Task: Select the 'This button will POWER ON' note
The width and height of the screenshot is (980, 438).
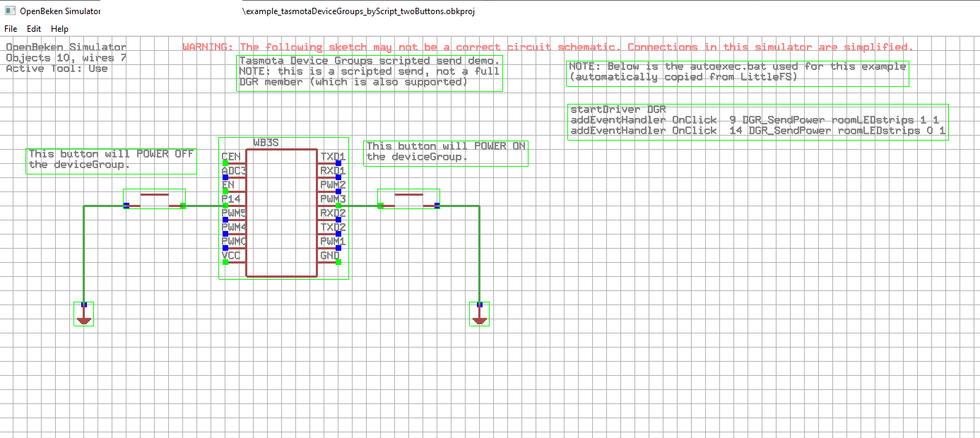Action: (x=446, y=152)
